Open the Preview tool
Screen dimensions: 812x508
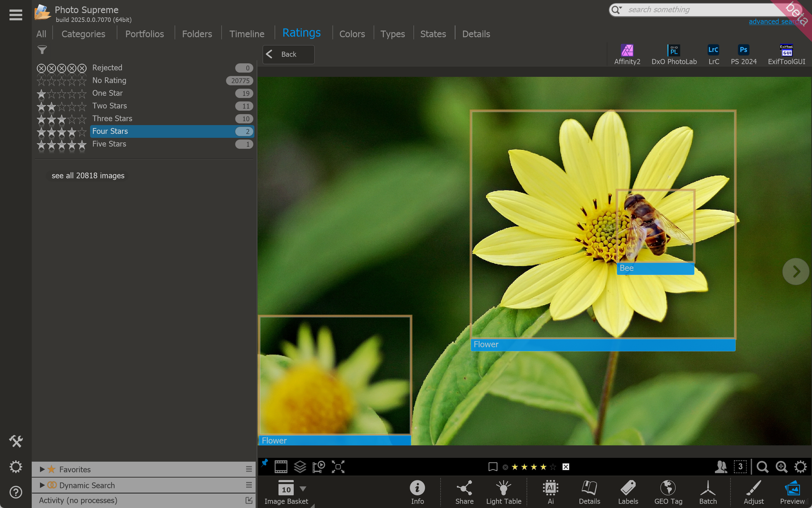click(x=792, y=492)
